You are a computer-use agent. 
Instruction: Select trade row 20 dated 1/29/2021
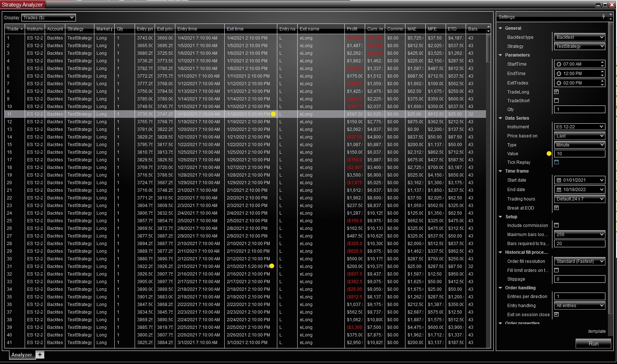245,183
